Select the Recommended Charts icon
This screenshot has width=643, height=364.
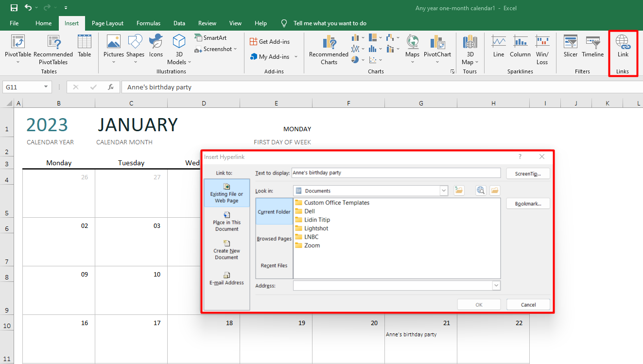(x=329, y=43)
